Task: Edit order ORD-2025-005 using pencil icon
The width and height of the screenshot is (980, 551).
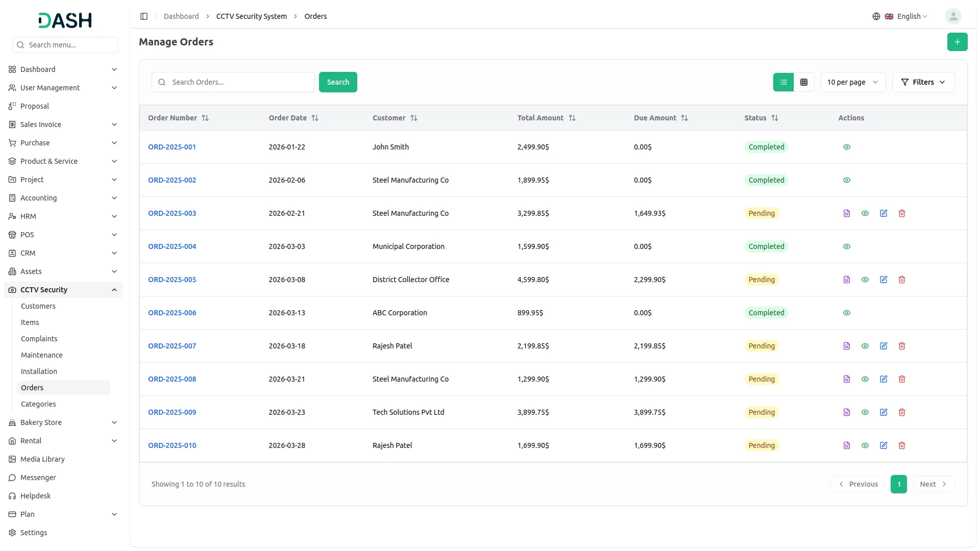Action: tap(884, 280)
